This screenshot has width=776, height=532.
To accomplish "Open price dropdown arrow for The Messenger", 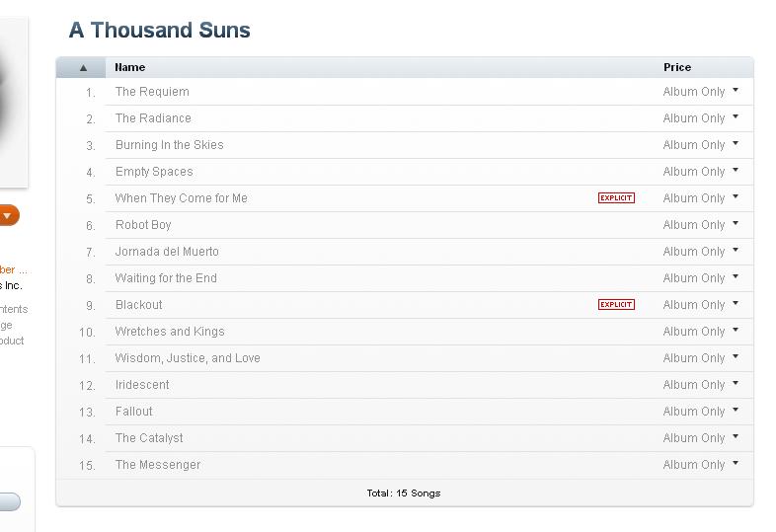I will coord(736,463).
